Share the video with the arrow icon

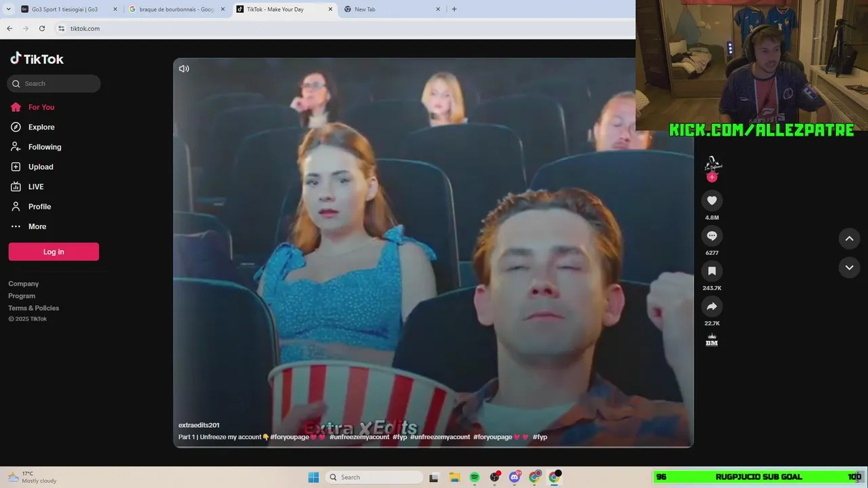711,306
